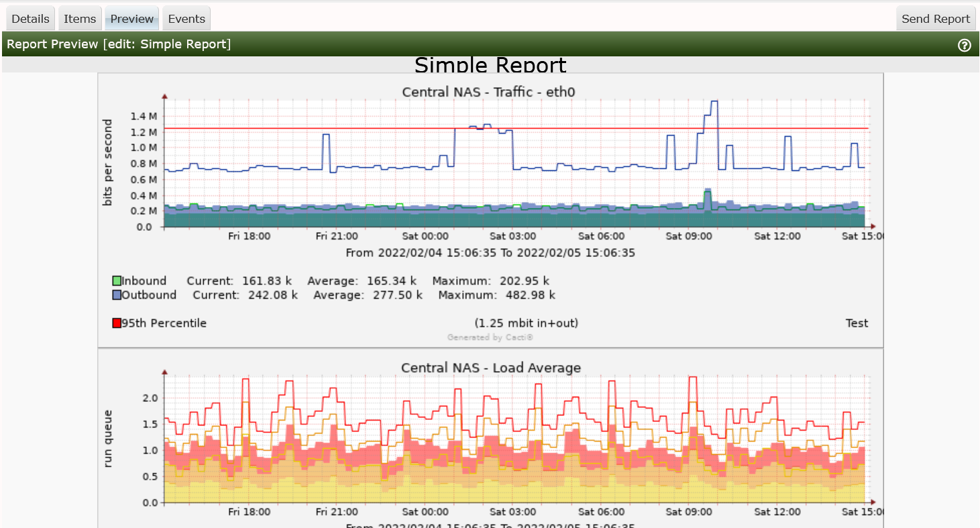Click the green Inbound legend swatch
Image resolution: width=980 pixels, height=528 pixels.
[x=117, y=281]
